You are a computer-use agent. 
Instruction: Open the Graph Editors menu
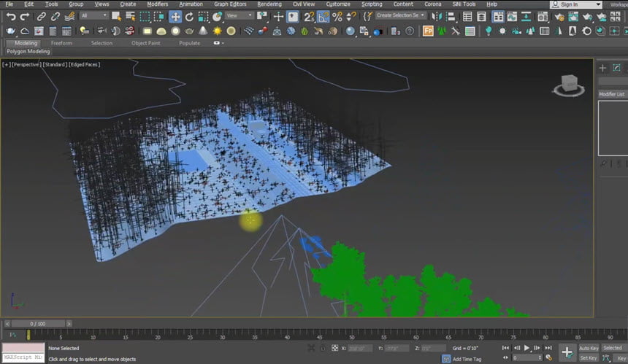point(230,4)
